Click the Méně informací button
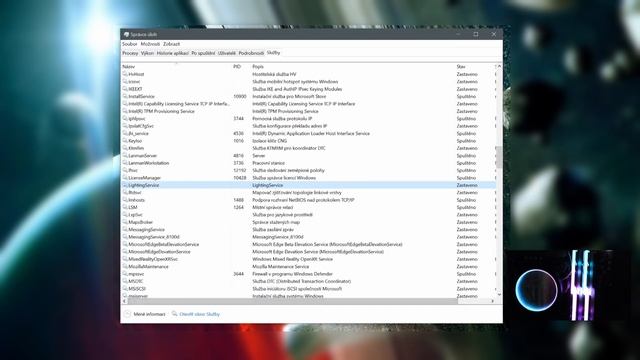The height and width of the screenshot is (360, 640). click(x=149, y=314)
